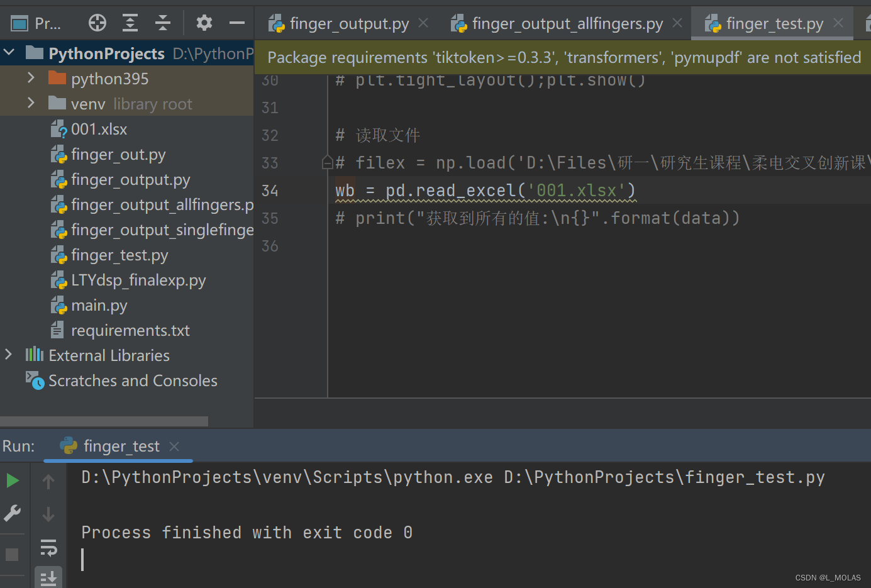Click the crosshair icon to locate current file
The height and width of the screenshot is (588, 871).
(x=97, y=23)
